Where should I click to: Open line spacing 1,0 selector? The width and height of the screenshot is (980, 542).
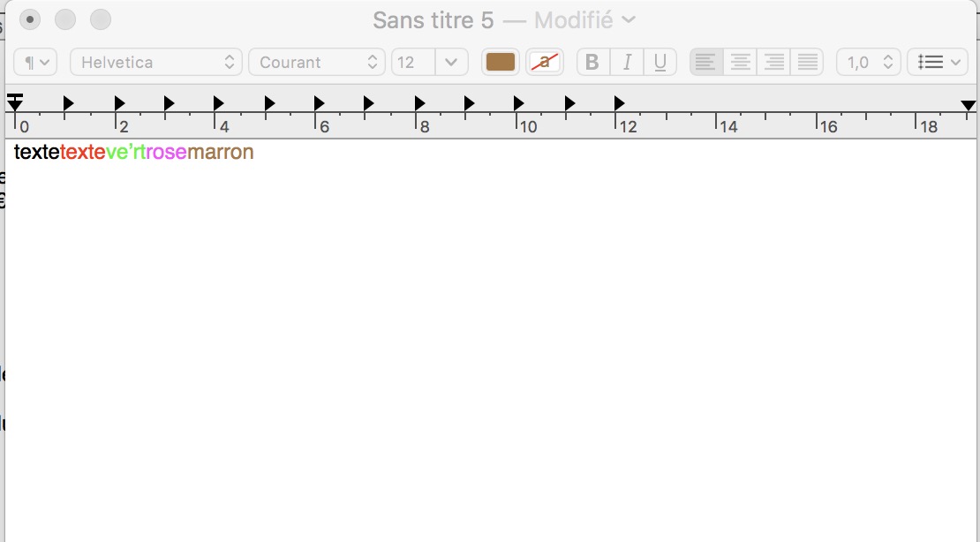click(869, 63)
